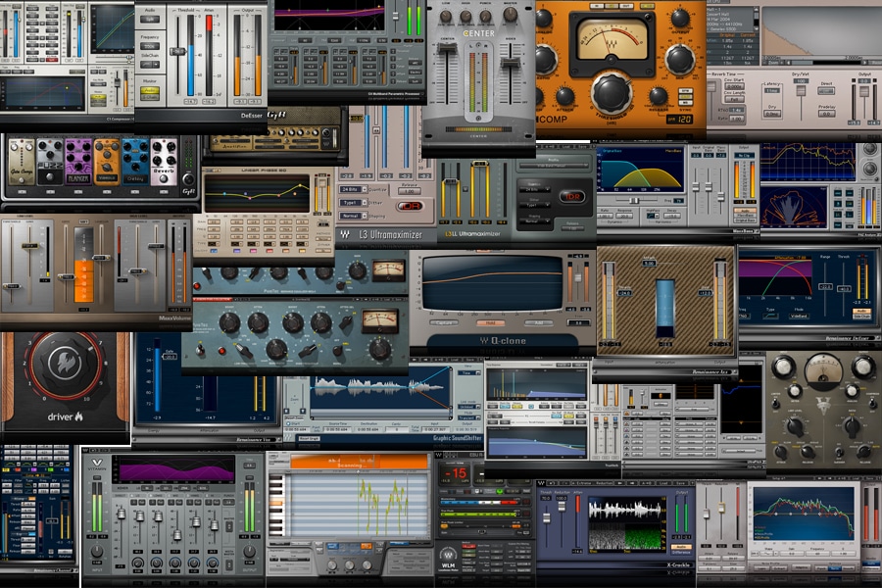Select the orange Vibrolo stomp pedal
This screenshot has width=882, height=588.
point(107,162)
